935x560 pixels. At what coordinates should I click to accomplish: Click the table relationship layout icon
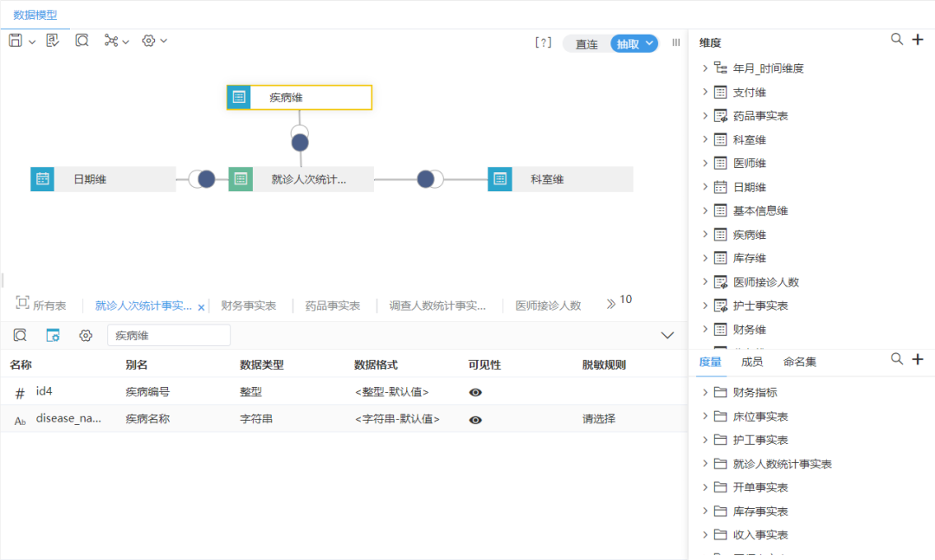[x=112, y=40]
